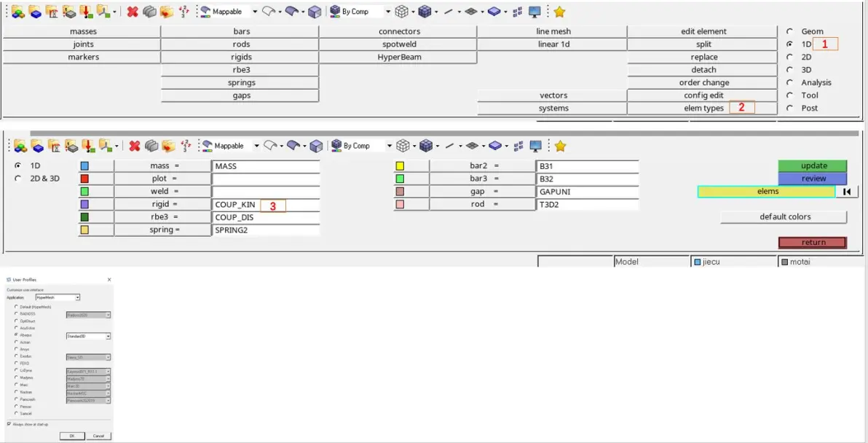Screen dimensions: 868x443
Task: Click the red return button
Action: [813, 243]
